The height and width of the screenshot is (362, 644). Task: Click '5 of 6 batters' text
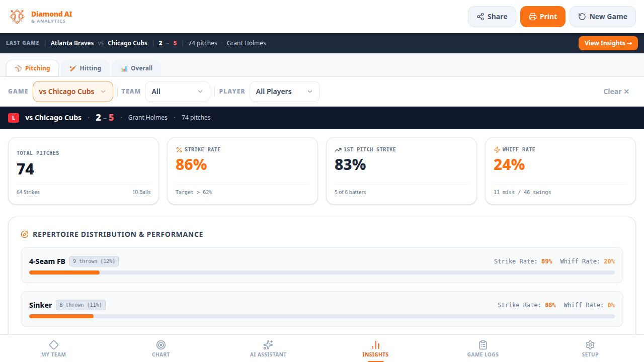click(350, 193)
